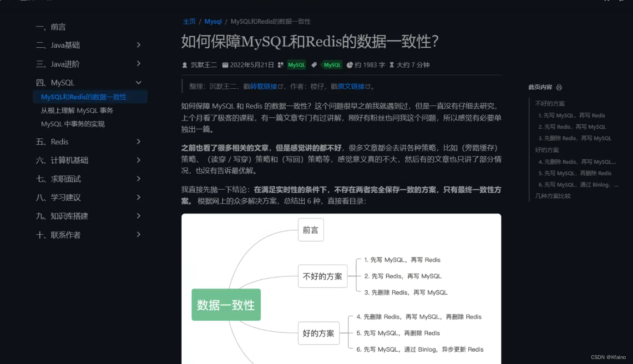Image resolution: width=633 pixels, height=364 pixels.
Task: Click the calendar icon before 2022年5月21日
Action: (x=225, y=65)
